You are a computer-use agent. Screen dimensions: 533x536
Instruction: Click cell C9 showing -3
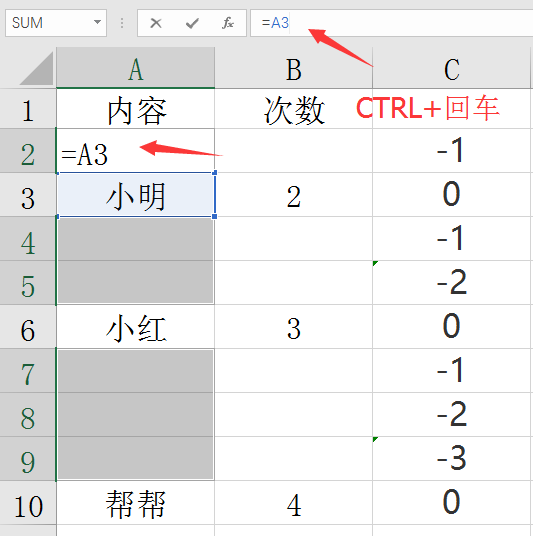click(452, 459)
